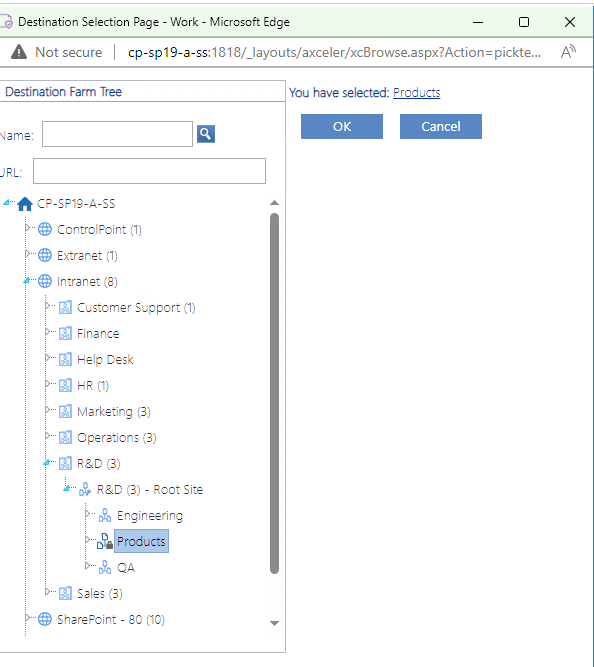Screen dimensions: 594x667
Task: Collapse the R&D site collection node
Action: (x=47, y=462)
